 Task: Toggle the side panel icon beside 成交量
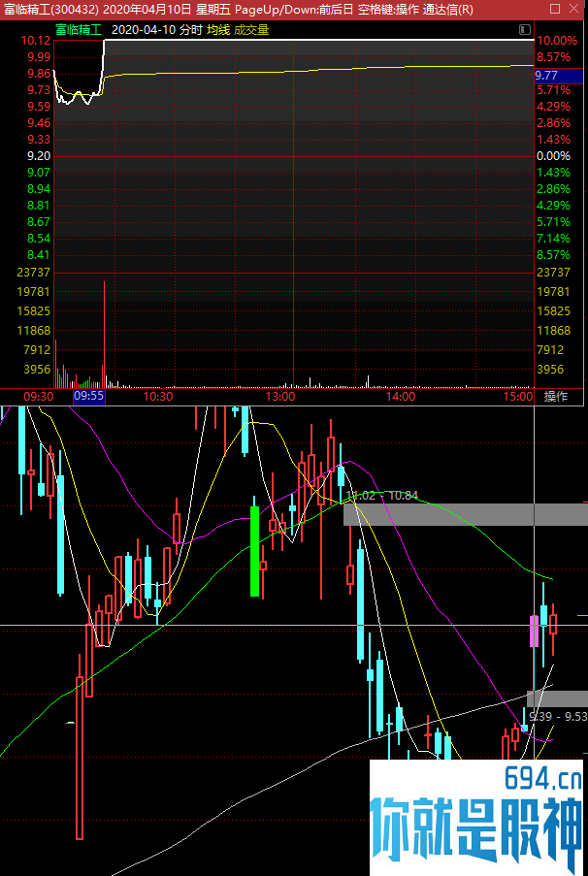point(524,30)
